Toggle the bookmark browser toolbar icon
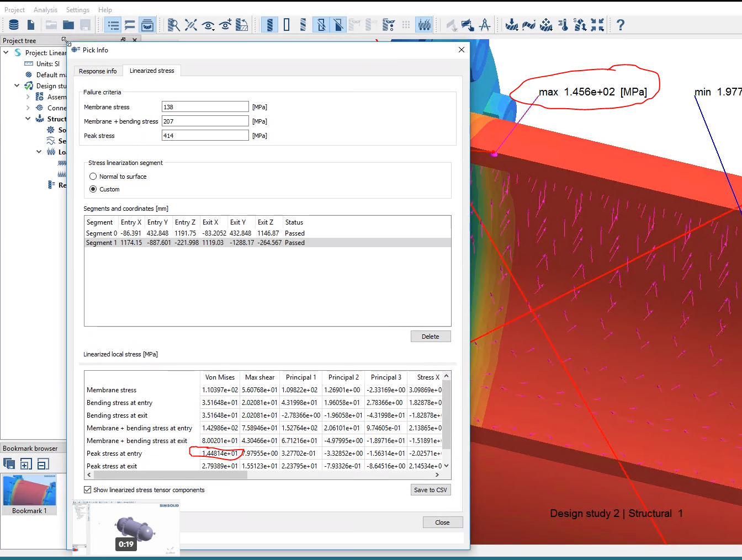The height and width of the screenshot is (560, 742). coord(147,25)
